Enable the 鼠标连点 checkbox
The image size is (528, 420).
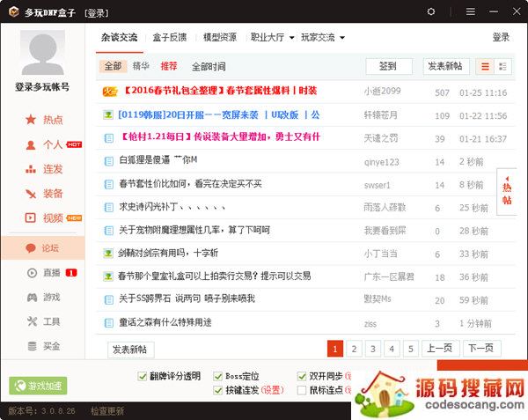pyautogui.click(x=302, y=390)
